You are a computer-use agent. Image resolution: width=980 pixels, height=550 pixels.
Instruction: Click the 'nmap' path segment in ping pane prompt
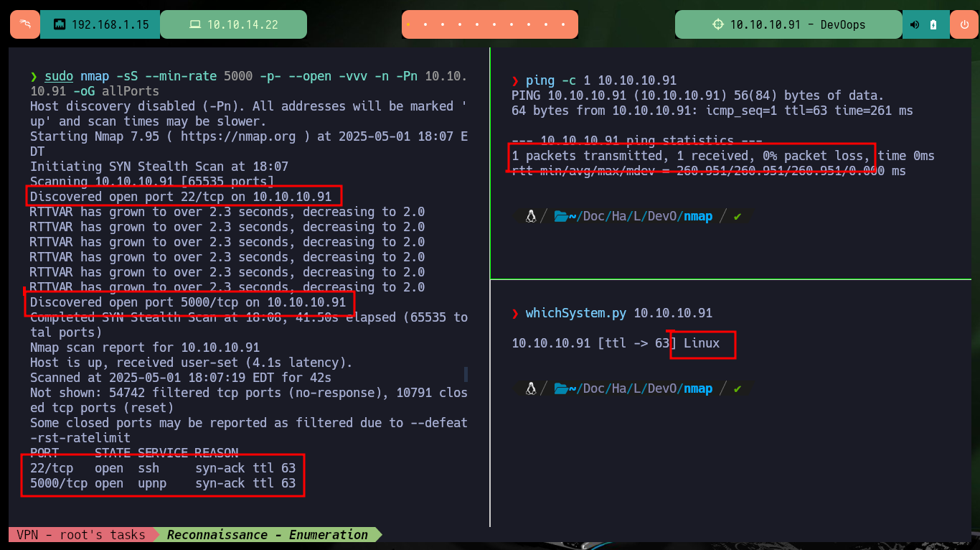(x=698, y=216)
